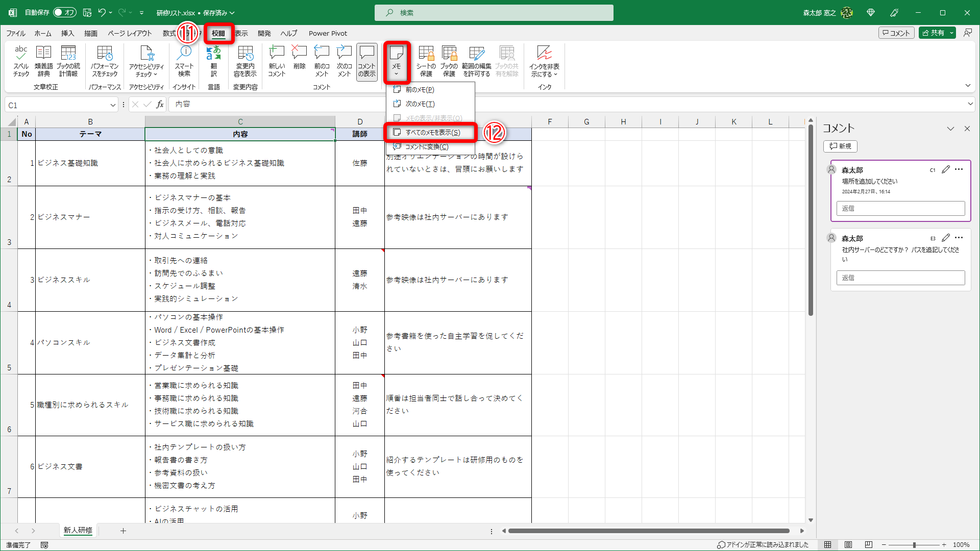Image resolution: width=980 pixels, height=551 pixels.
Task: Open ブックの統計情報
Action: coord(68,60)
